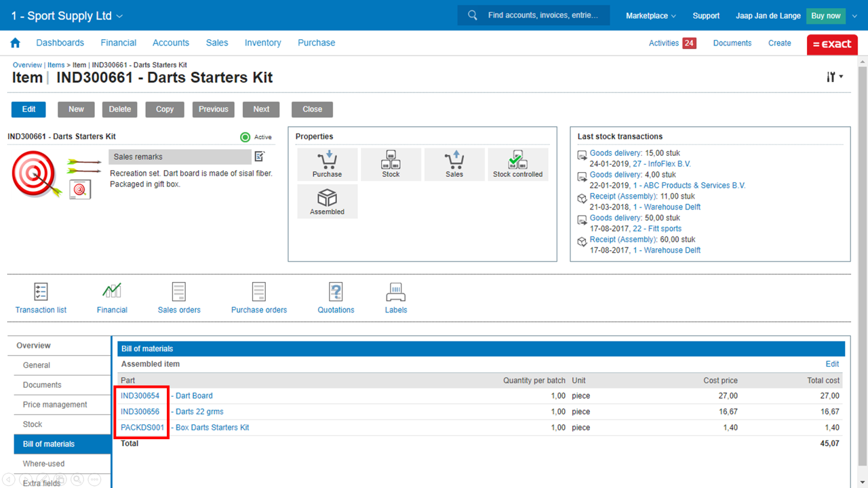Image resolution: width=868 pixels, height=488 pixels.
Task: Click the Sales orders document icon
Action: pos(179,292)
